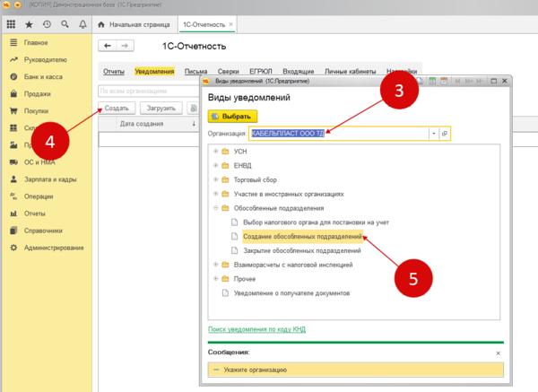Screen dimensions: 538x392
Task: Click the yellow Выбрать button
Action: pos(232,117)
